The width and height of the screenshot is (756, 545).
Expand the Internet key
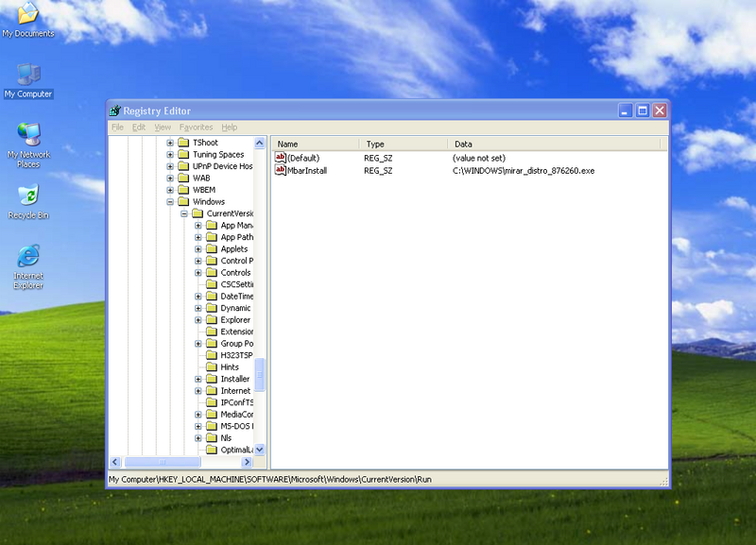(198, 391)
